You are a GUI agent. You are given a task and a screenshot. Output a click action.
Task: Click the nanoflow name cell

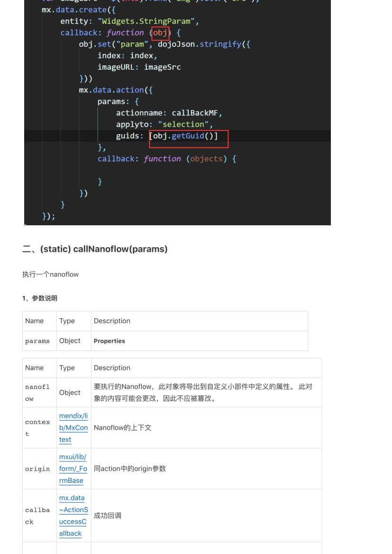point(37,393)
